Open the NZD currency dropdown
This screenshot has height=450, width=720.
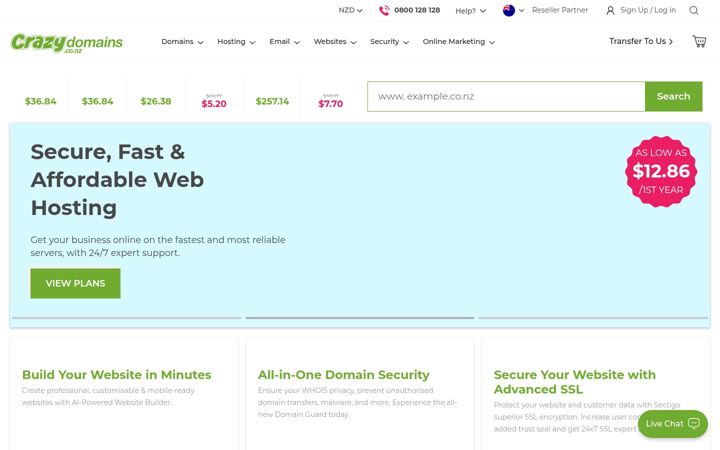350,10
